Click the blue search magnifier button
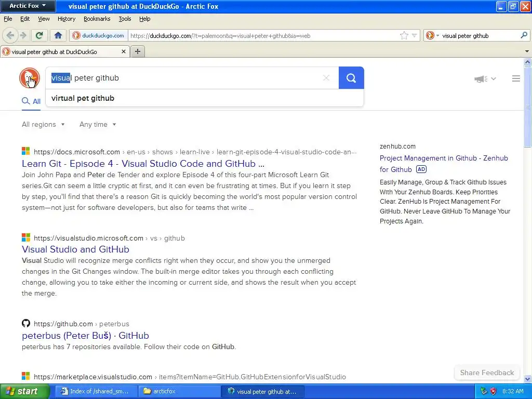 click(x=351, y=78)
